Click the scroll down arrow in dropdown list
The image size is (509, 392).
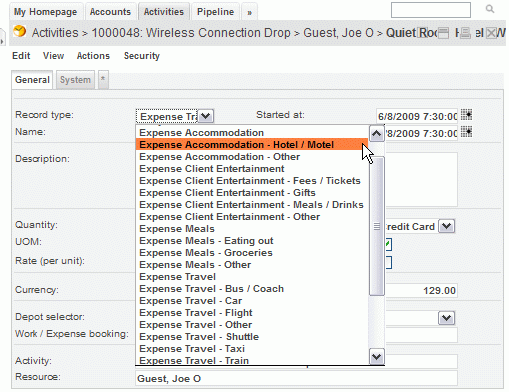pos(377,357)
